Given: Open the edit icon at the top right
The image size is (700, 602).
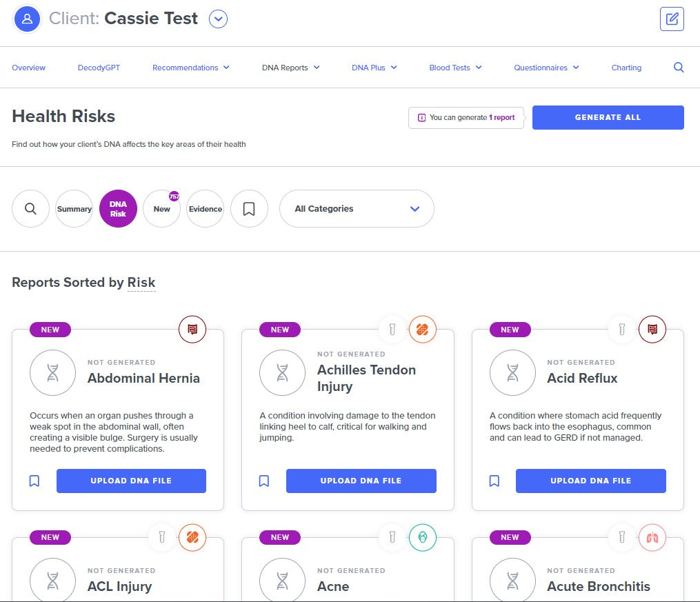Looking at the screenshot, I should click(672, 19).
